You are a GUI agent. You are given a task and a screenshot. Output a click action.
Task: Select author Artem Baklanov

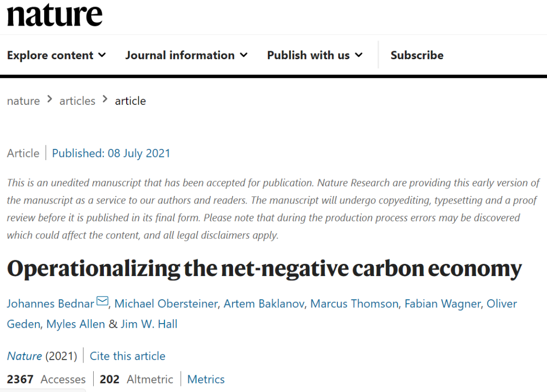coord(264,304)
